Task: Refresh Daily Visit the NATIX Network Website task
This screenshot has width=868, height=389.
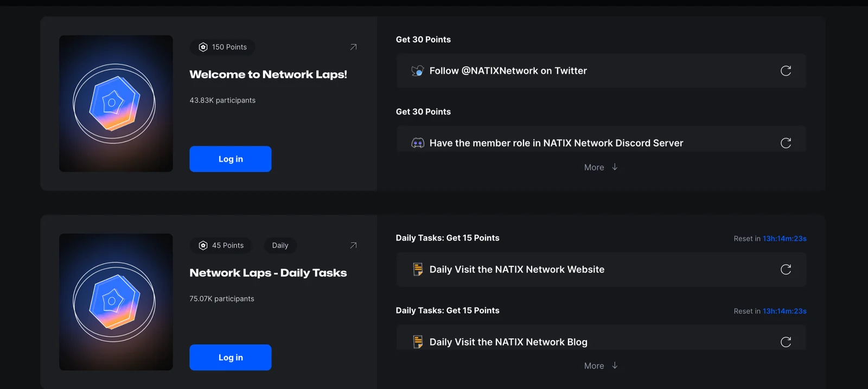Action: 786,270
